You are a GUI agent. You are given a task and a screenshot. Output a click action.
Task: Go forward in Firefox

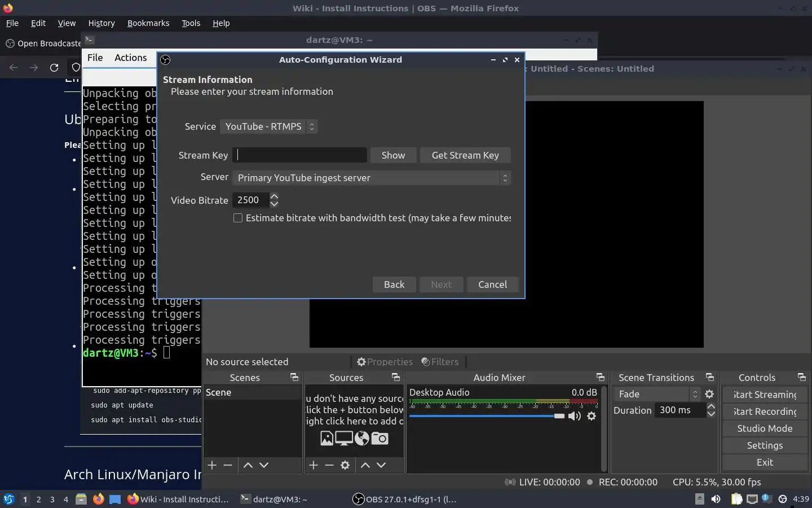pyautogui.click(x=34, y=68)
